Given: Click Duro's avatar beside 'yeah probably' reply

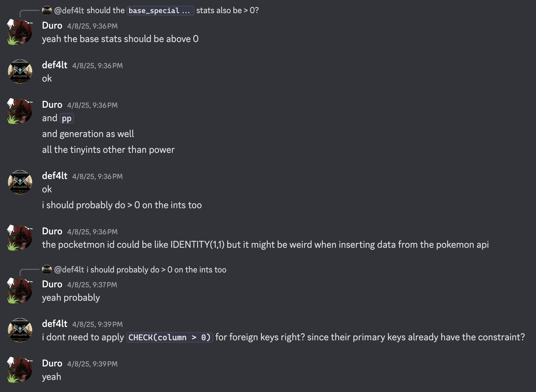Looking at the screenshot, I should (20, 291).
